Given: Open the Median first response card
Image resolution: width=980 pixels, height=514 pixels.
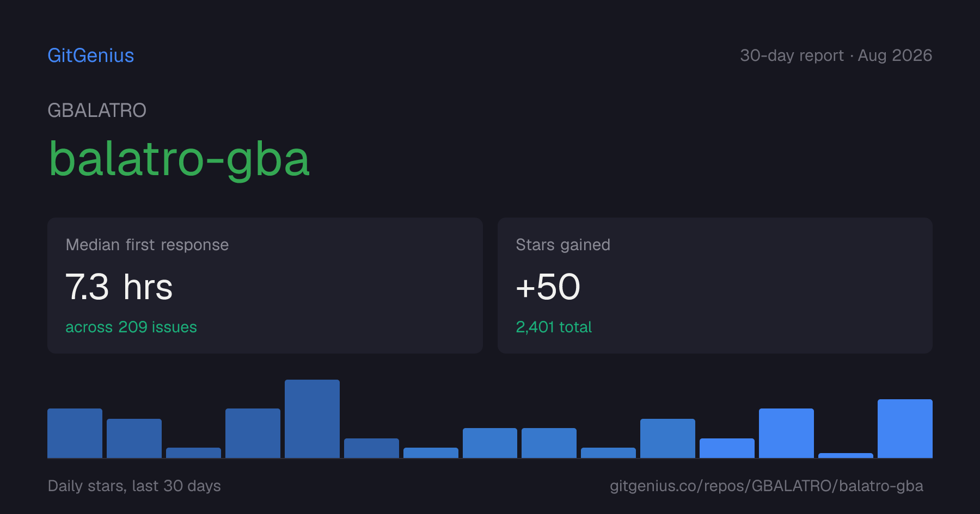Looking at the screenshot, I should click(x=265, y=286).
